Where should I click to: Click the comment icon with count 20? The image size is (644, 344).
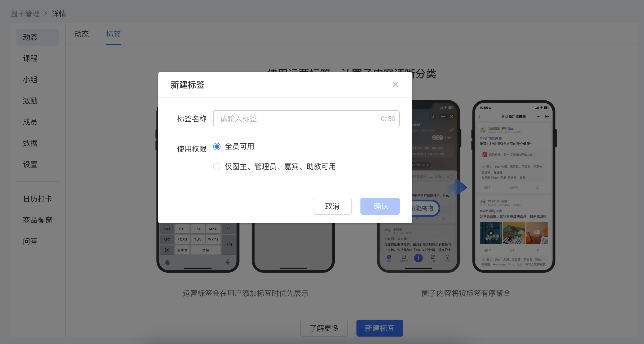512,187
